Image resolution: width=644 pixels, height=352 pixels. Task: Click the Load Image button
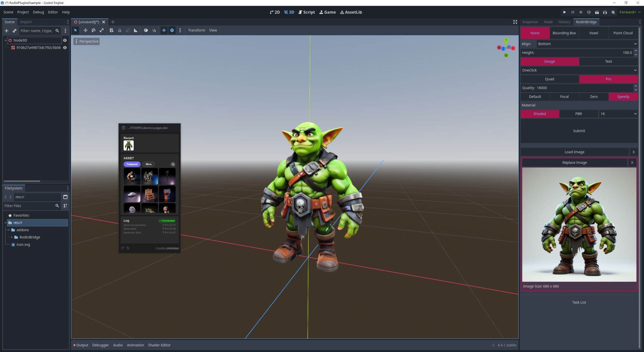[574, 152]
